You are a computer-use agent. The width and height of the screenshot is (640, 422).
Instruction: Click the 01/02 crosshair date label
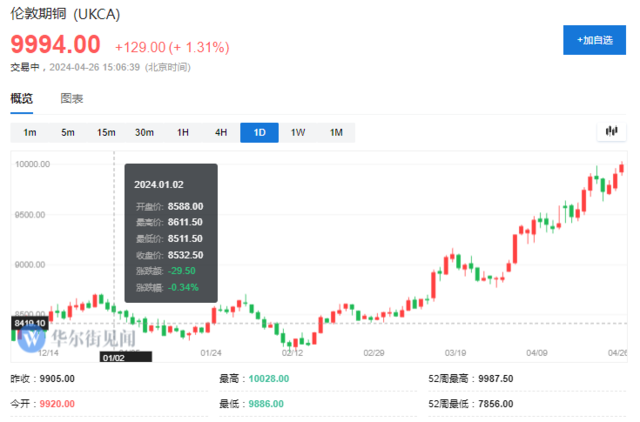tap(113, 355)
